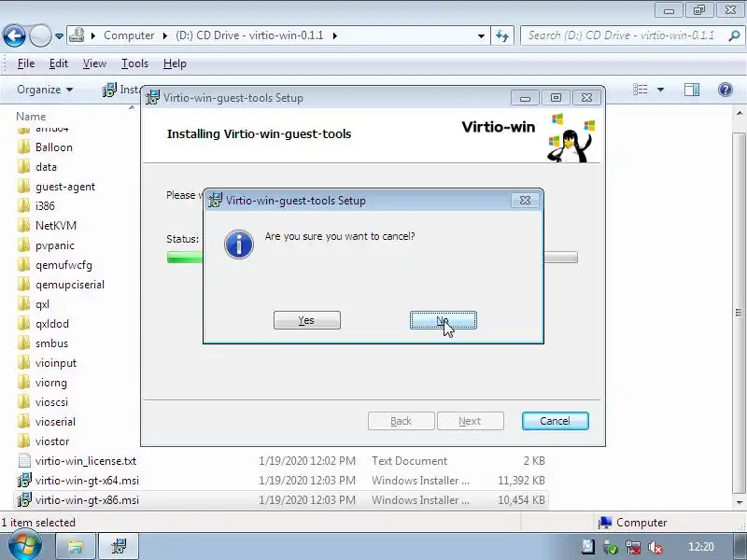Screen dimensions: 747x560
Task: Select the viostor folder
Action: click(x=52, y=441)
